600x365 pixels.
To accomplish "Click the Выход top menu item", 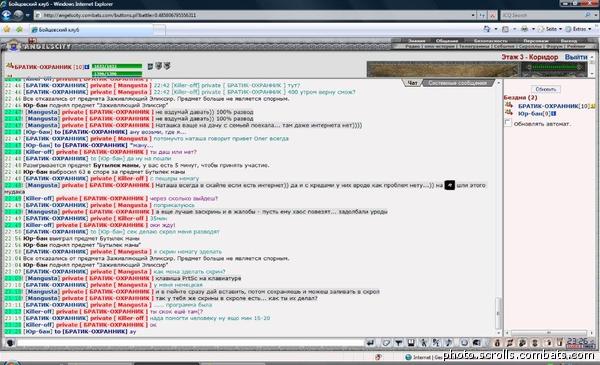I will (x=569, y=41).
